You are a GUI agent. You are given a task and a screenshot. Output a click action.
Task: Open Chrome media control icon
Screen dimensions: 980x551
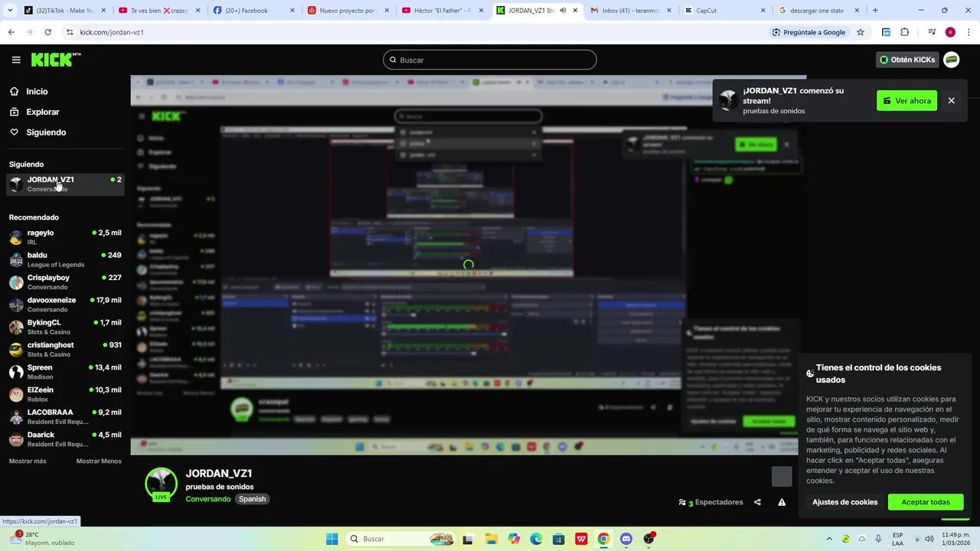[x=932, y=32]
